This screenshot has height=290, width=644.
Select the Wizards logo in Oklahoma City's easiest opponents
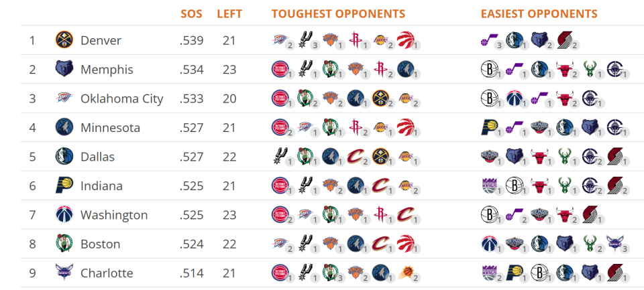click(x=514, y=98)
